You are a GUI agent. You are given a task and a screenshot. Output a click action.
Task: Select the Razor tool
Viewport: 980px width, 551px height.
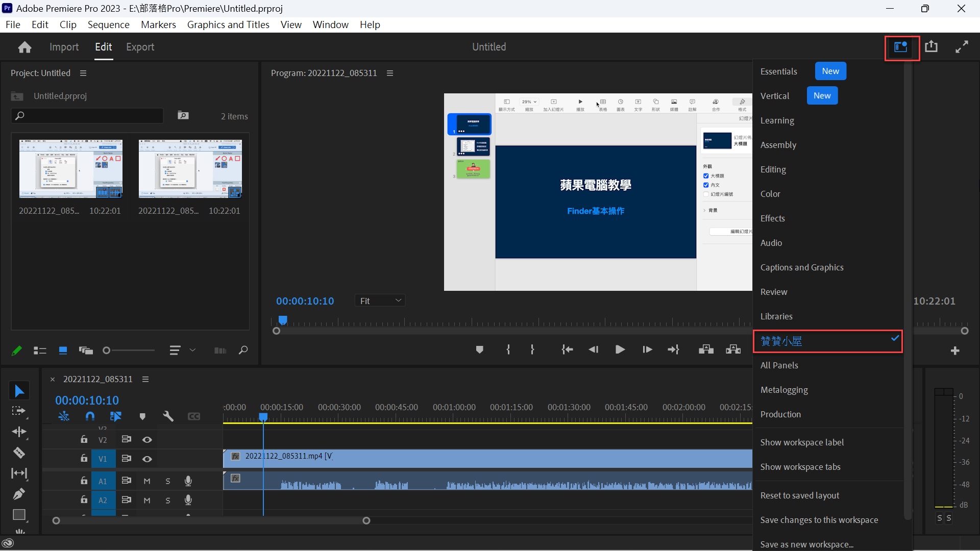(x=19, y=453)
